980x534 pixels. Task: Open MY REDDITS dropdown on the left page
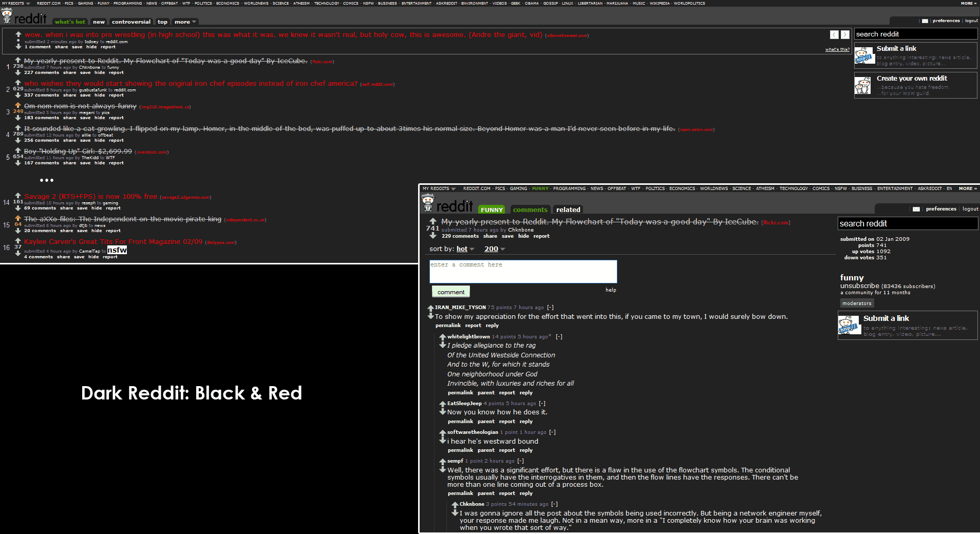point(16,3)
